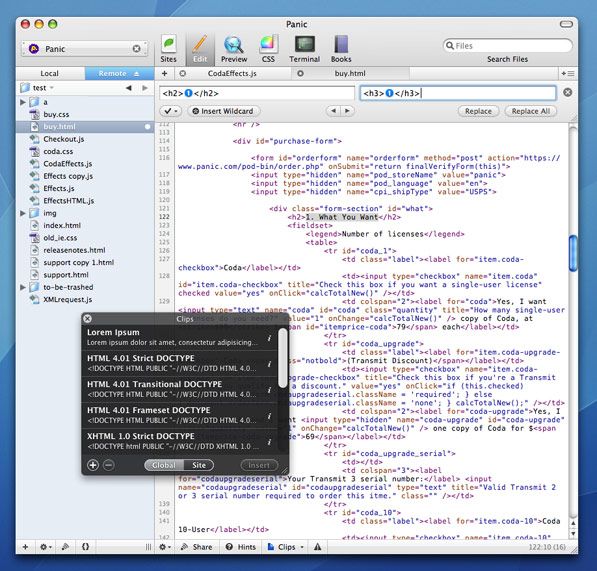
Task: Expand the img folder
Action: tap(23, 213)
